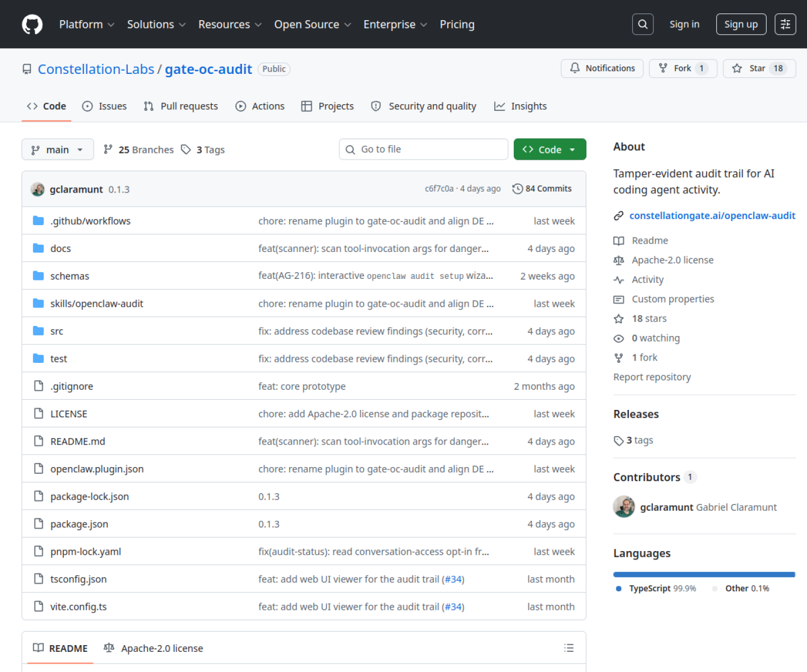The width and height of the screenshot is (807, 672).
Task: Open Custom properties link
Action: coord(673,299)
